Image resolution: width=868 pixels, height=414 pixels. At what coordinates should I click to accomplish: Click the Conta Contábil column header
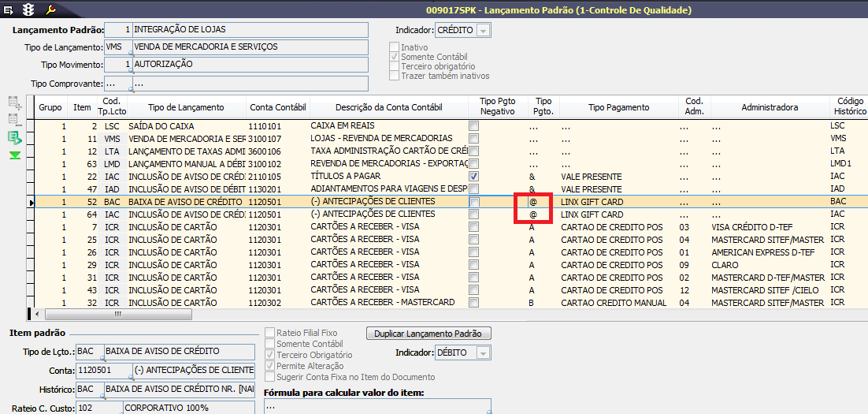pos(277,107)
